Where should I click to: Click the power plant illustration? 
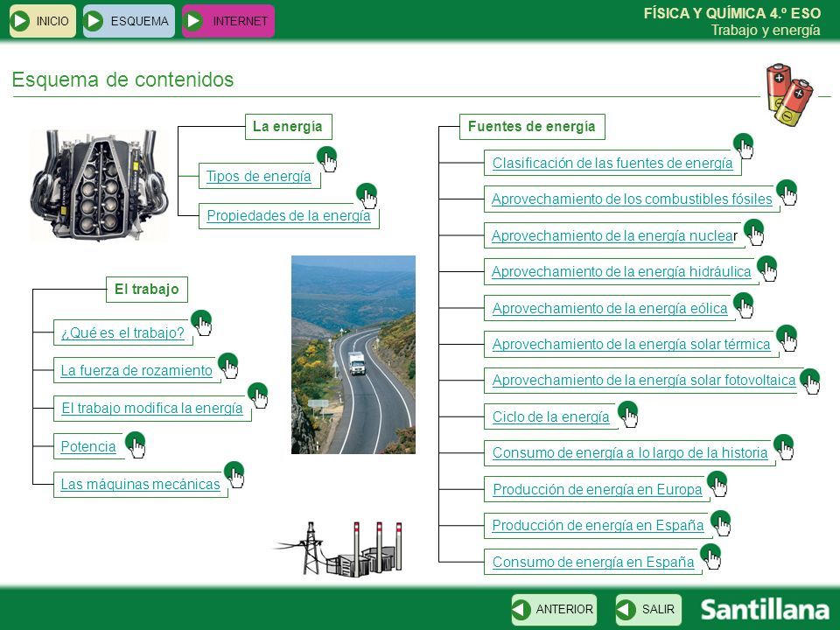[x=338, y=548]
